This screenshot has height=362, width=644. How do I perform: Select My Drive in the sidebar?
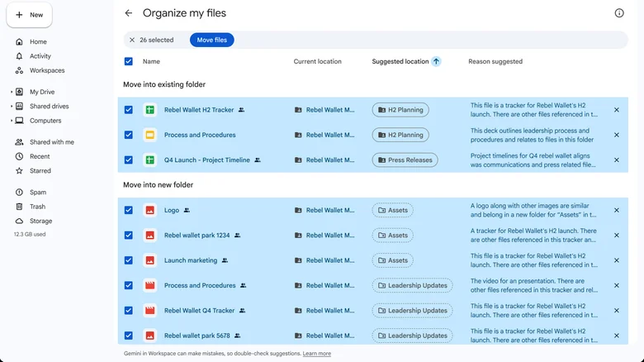[42, 92]
